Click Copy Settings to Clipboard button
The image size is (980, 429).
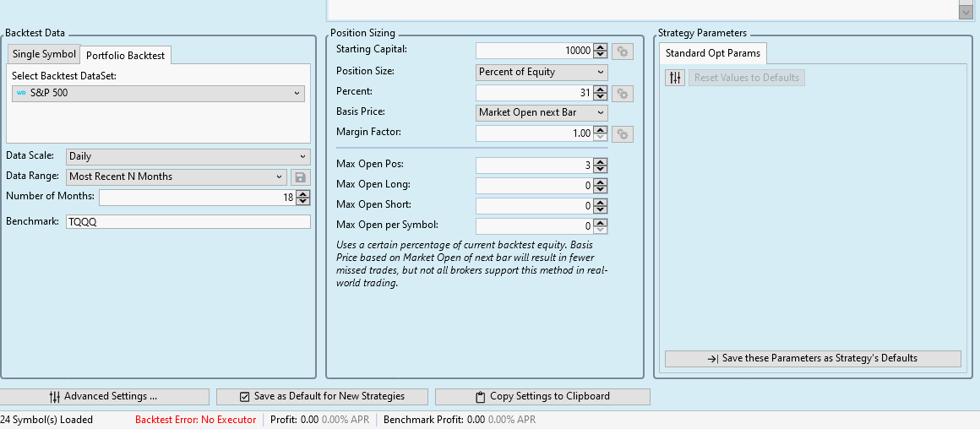pos(542,397)
